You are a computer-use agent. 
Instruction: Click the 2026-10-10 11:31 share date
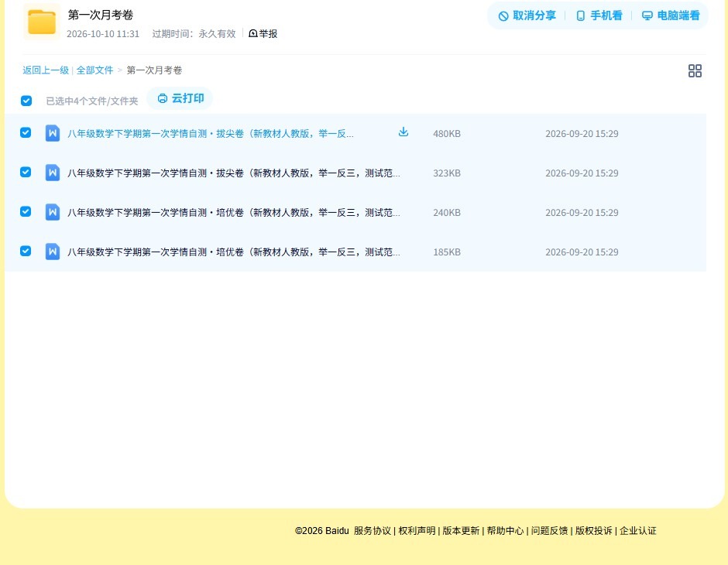(x=103, y=34)
